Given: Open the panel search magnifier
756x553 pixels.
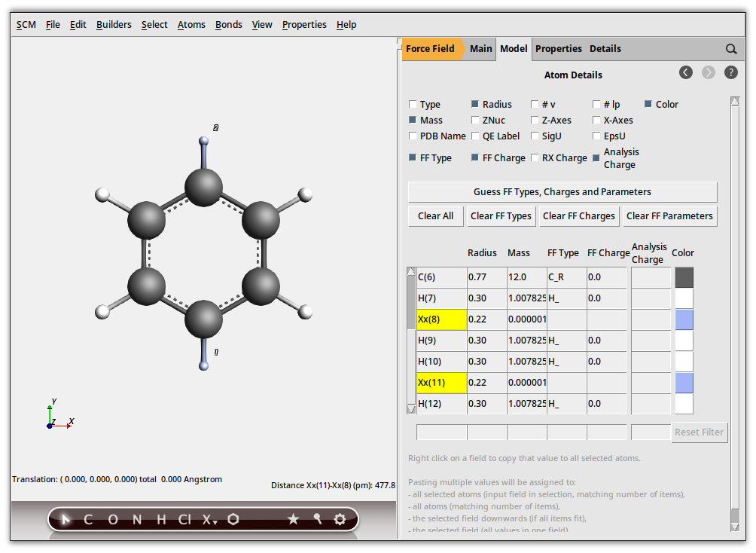Looking at the screenshot, I should [x=730, y=48].
